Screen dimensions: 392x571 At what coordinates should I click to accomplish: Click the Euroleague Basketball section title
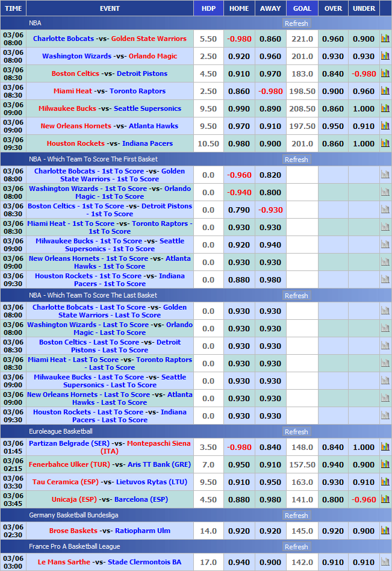click(x=61, y=431)
